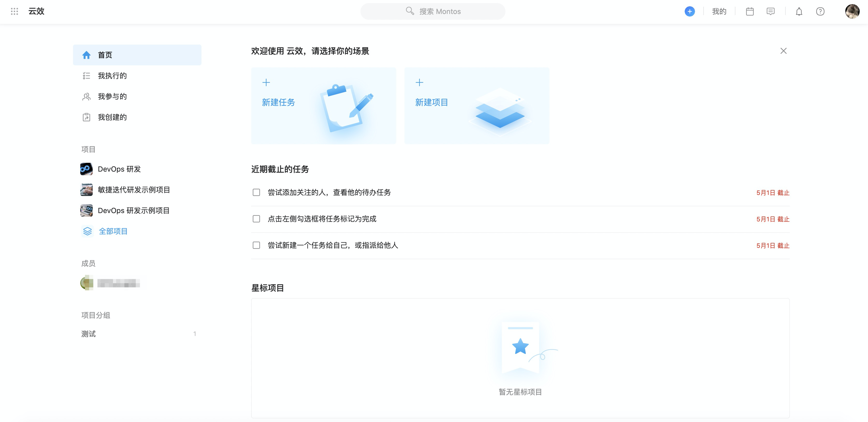Click the DevOps 研发 project icon

86,169
